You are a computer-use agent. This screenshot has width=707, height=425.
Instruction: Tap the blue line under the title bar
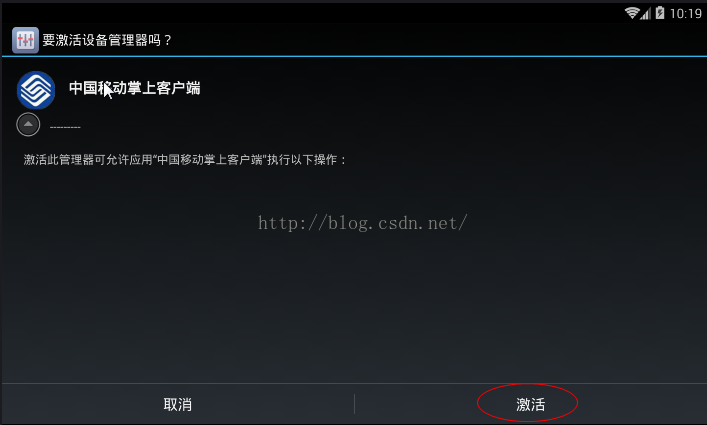[354, 56]
